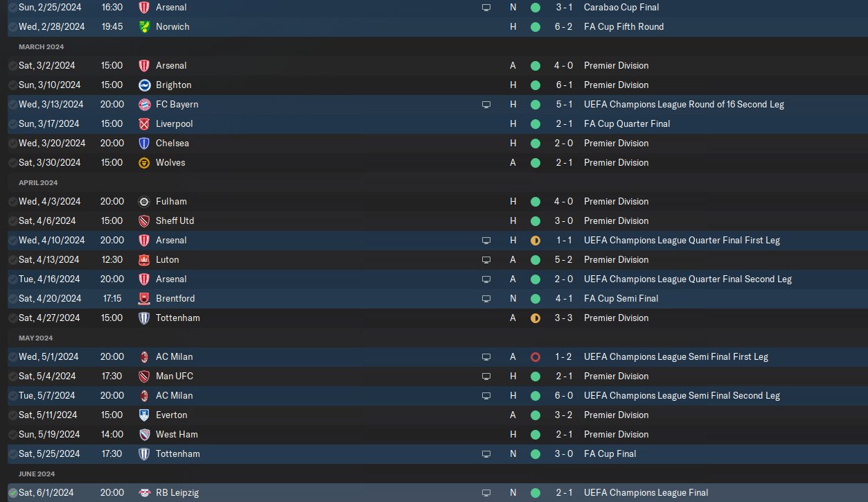Screen dimensions: 868x502
Task: Click the RB Leipzig crest icon
Action: click(x=144, y=493)
